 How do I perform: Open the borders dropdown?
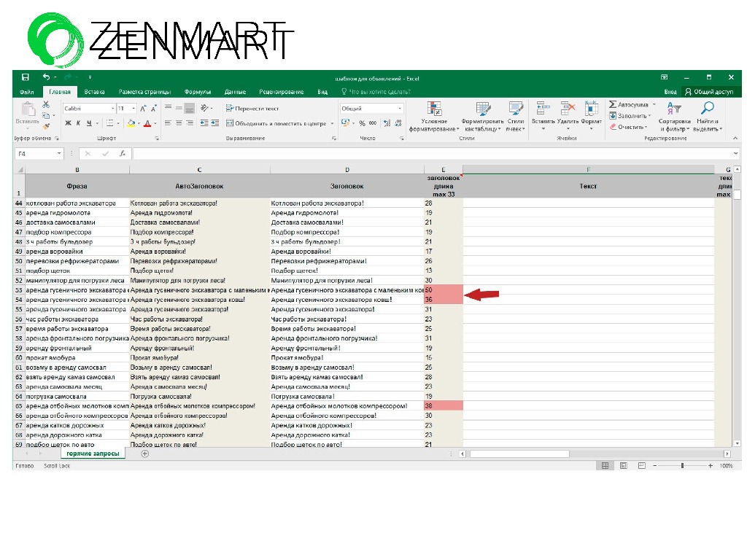pos(117,123)
